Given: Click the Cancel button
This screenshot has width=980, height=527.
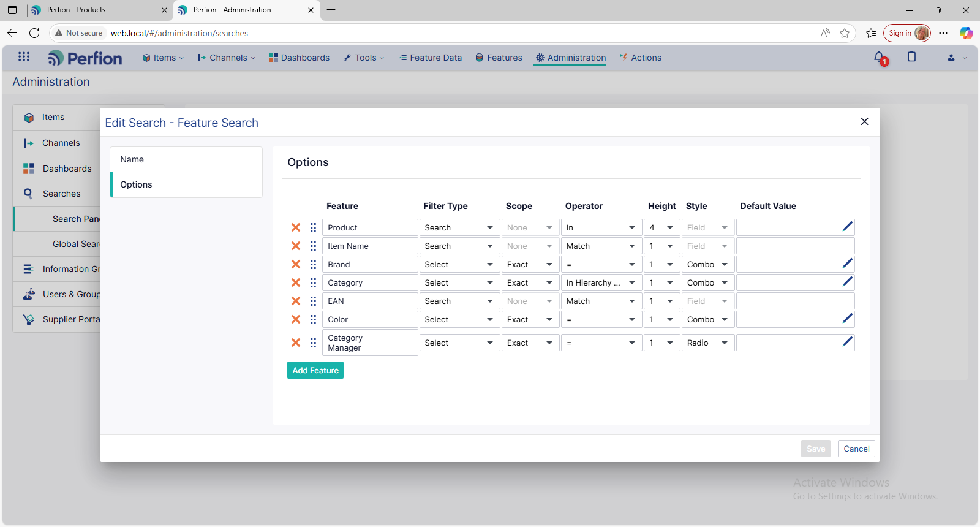Looking at the screenshot, I should [x=856, y=449].
